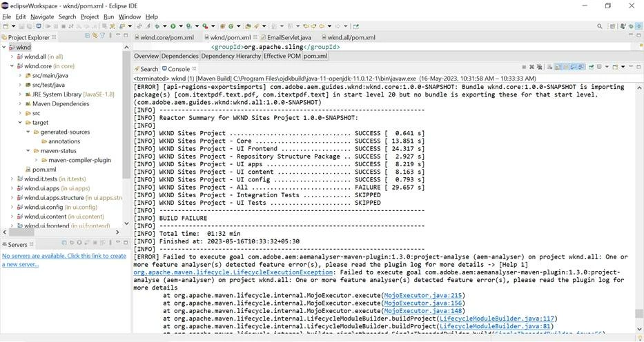Open the Effective POM tab
This screenshot has width=644, height=342.
[282, 56]
